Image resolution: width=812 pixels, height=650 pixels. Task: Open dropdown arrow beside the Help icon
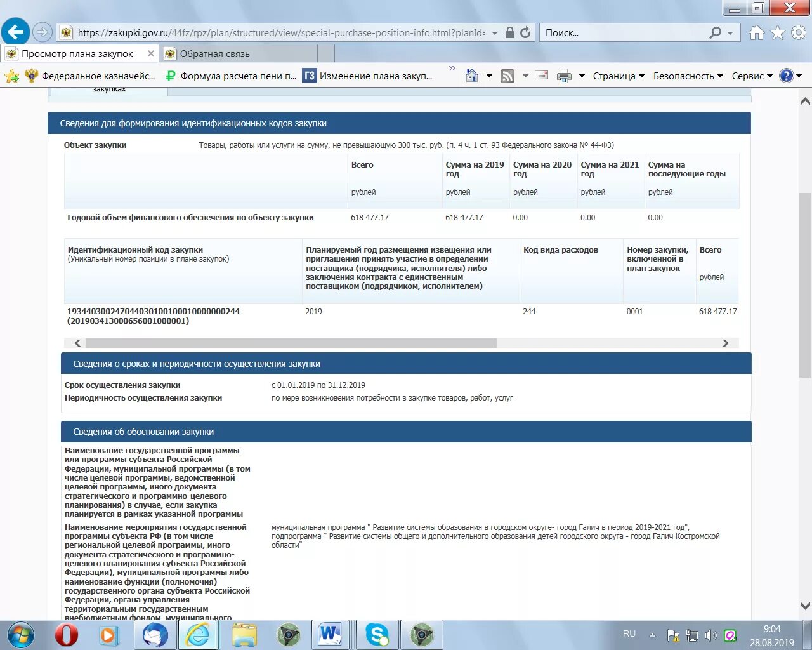click(x=799, y=76)
